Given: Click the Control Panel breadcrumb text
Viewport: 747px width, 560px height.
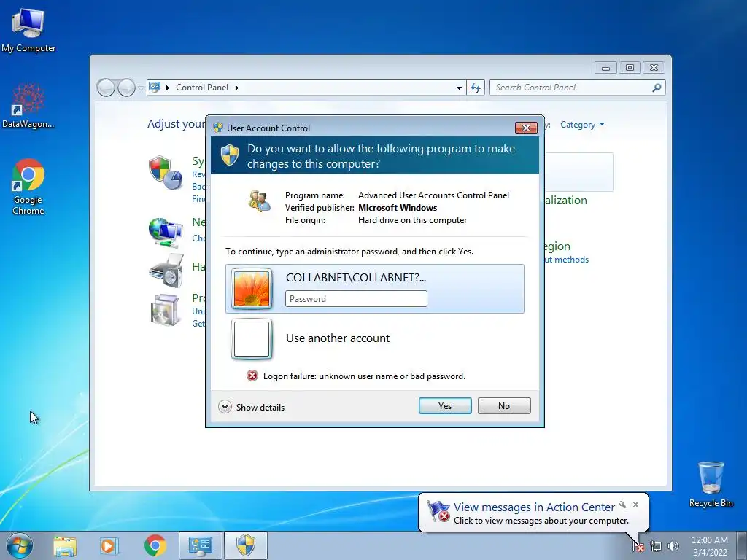Looking at the screenshot, I should pyautogui.click(x=202, y=87).
